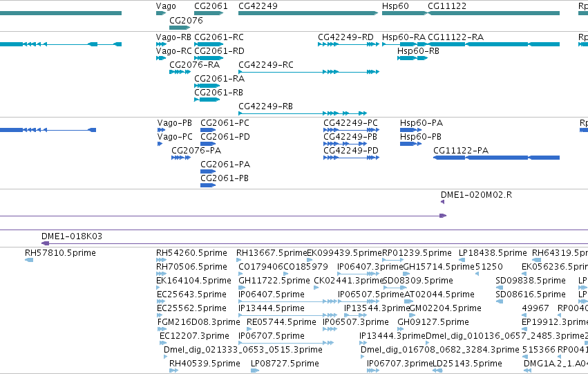Select the CG42249 gene label
588x374 pixels.
click(x=258, y=6)
